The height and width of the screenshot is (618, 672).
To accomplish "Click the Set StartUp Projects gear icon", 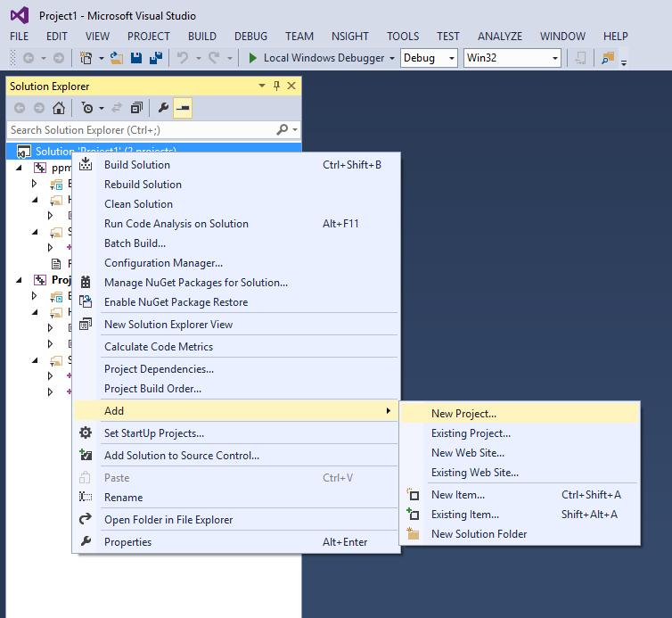I will pyautogui.click(x=86, y=433).
